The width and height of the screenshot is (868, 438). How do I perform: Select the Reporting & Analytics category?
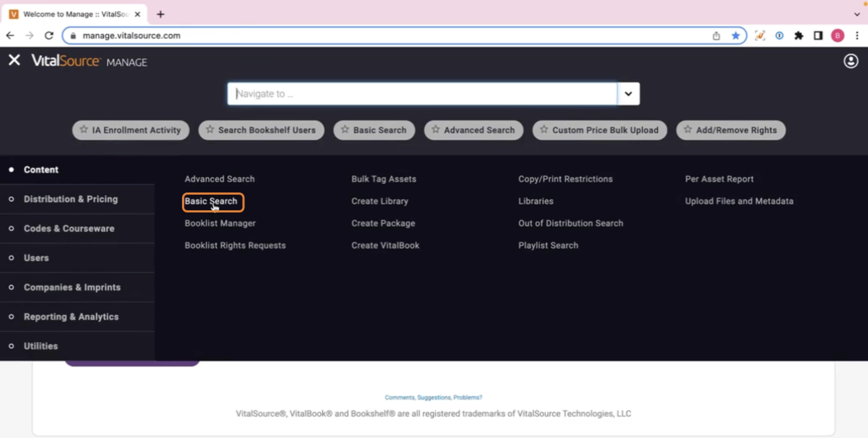tap(77, 316)
